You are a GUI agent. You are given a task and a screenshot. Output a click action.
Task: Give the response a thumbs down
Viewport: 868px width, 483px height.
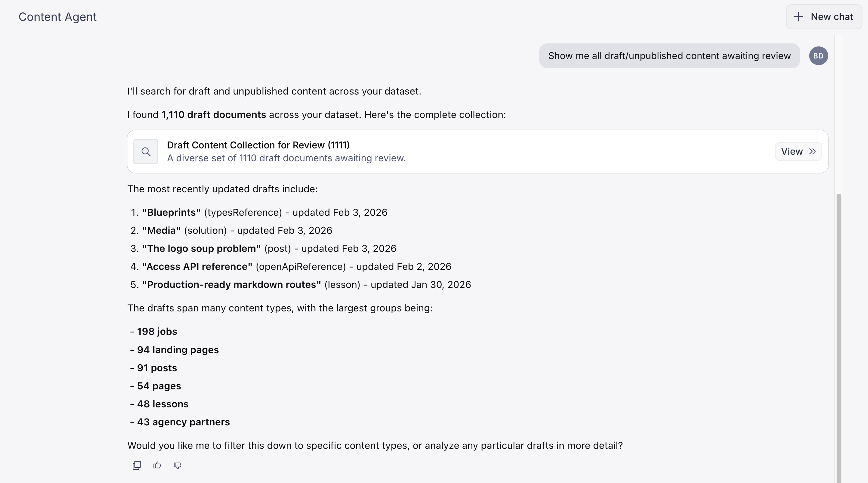(178, 465)
